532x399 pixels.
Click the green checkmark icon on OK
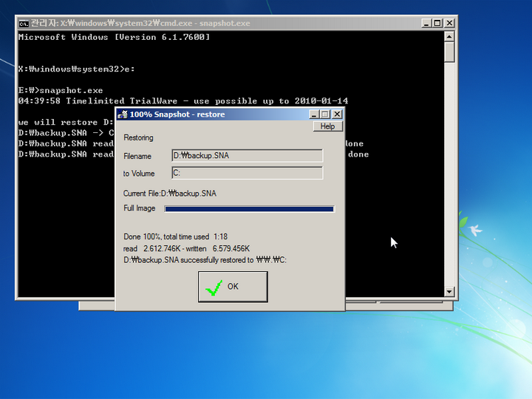(x=214, y=287)
